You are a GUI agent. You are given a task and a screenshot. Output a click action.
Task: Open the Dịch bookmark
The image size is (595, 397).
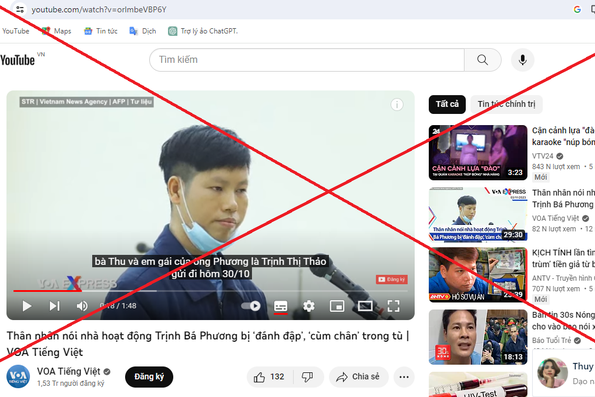pos(143,31)
